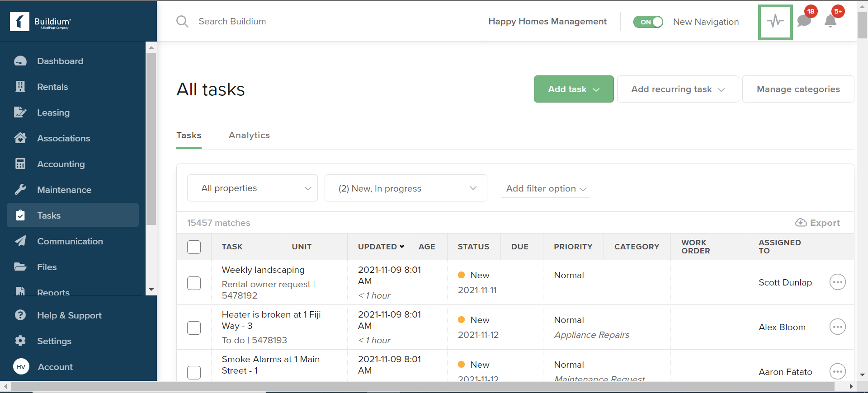Click the Manage categories button
This screenshot has width=868, height=393.
798,89
